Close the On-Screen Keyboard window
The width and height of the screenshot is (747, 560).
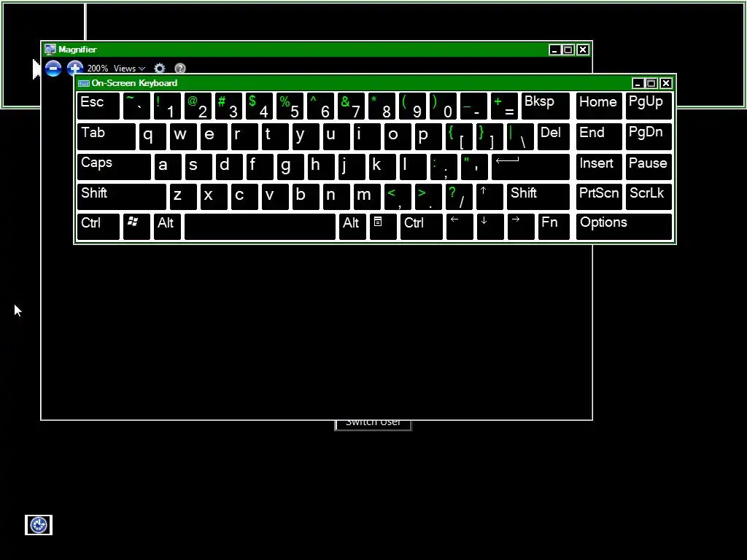click(x=666, y=83)
